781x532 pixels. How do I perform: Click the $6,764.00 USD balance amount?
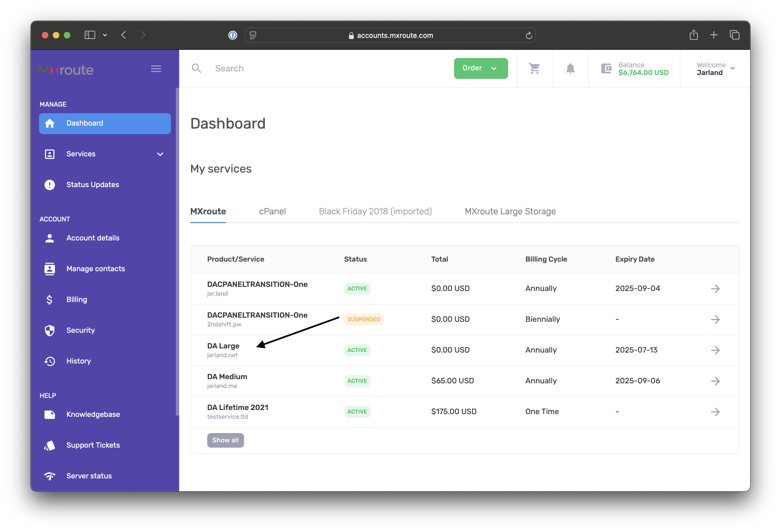[643, 73]
